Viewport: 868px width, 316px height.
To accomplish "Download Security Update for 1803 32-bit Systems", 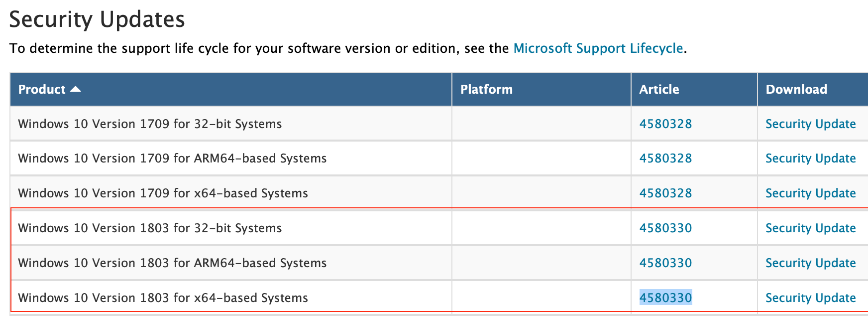I will [x=810, y=228].
